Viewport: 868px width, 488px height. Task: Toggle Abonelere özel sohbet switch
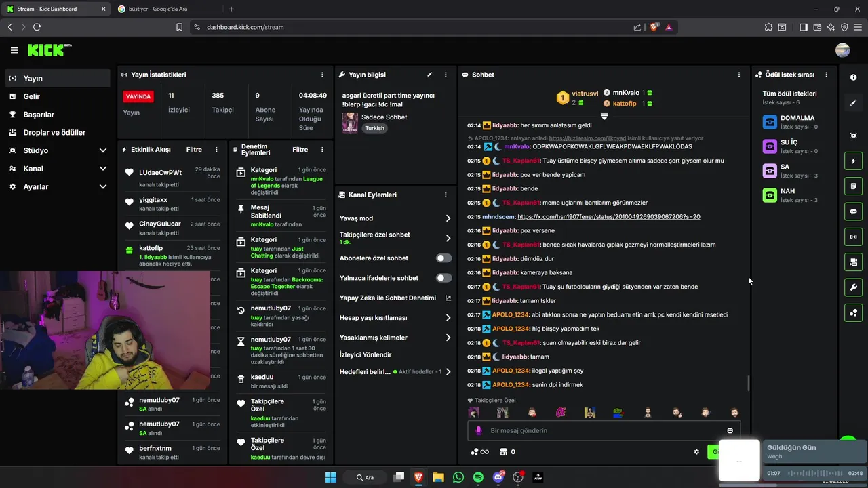(x=443, y=258)
